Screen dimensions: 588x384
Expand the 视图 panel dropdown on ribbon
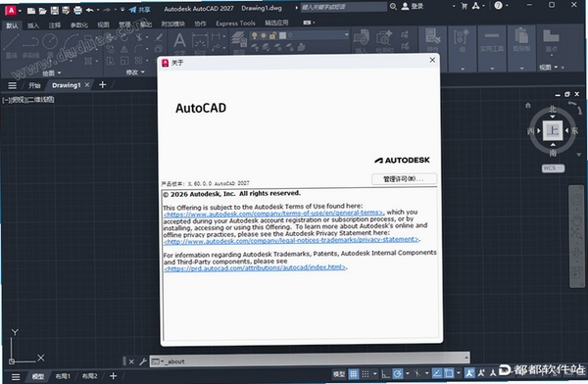(x=548, y=68)
